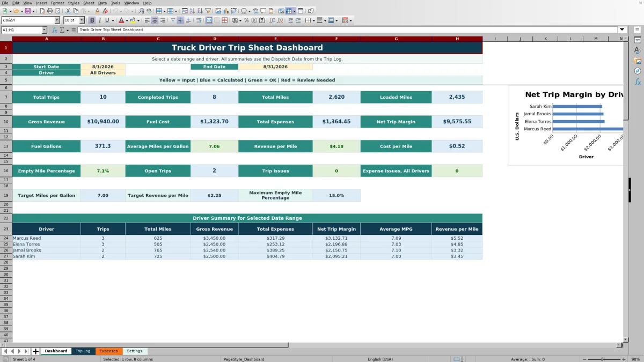Open the Borders dropdown arrow
The image size is (644, 362).
313,20
